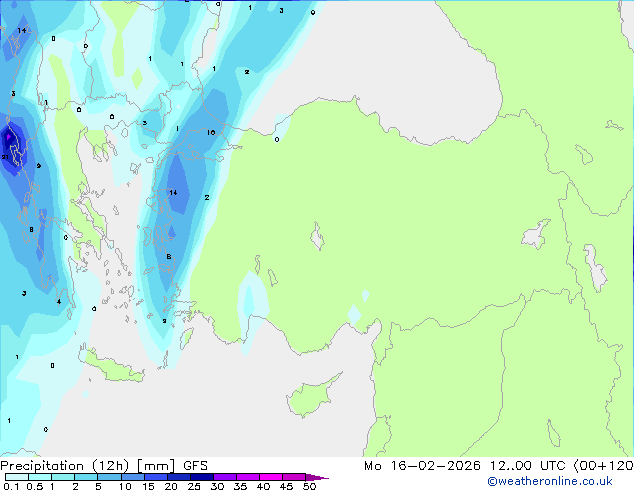
Task: Click the '21' value beside the dark purple maximum
Action: (x=5, y=157)
